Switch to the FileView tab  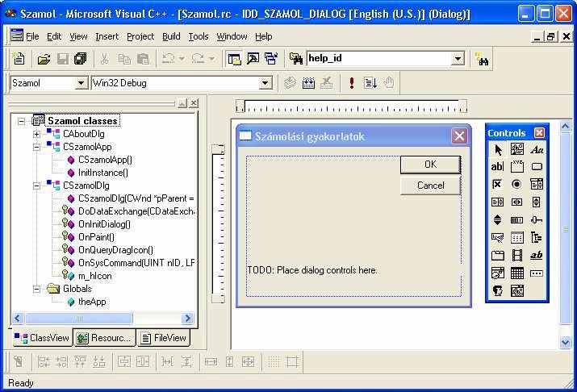coord(164,338)
